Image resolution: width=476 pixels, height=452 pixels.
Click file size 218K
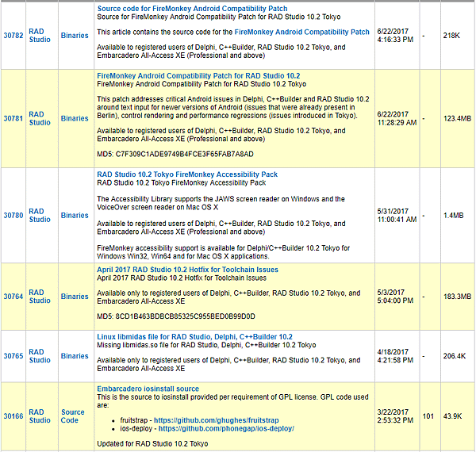click(451, 36)
